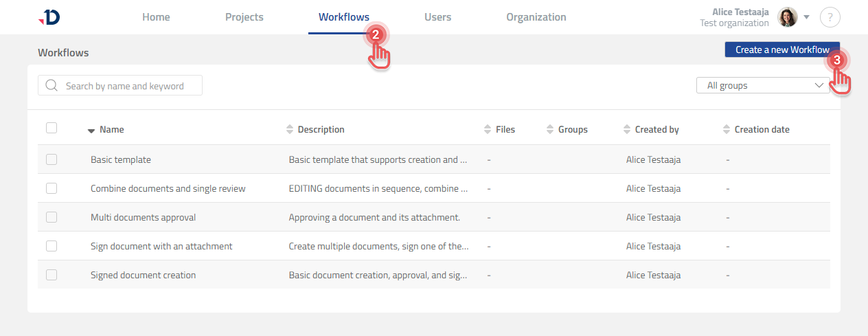Focus the Search by name and keyword field
This screenshot has width=868, height=336.
pos(127,86)
